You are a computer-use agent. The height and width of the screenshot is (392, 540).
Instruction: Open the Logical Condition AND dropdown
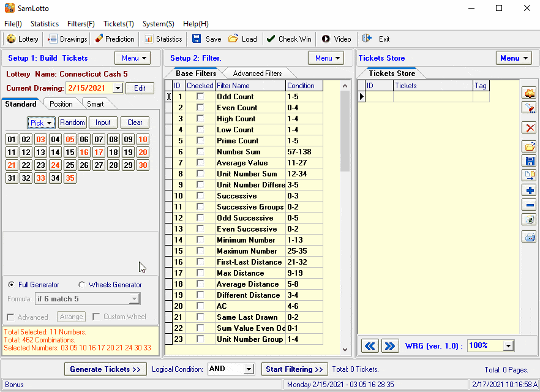[249, 369]
